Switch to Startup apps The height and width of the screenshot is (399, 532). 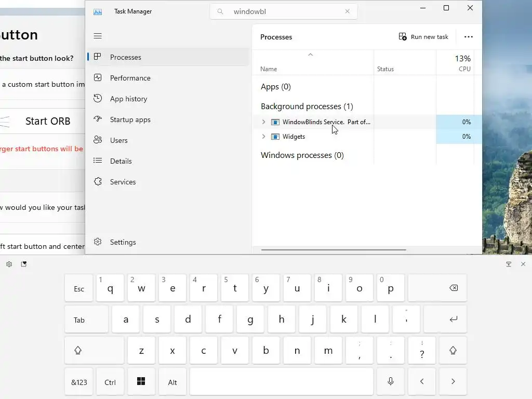point(168,119)
